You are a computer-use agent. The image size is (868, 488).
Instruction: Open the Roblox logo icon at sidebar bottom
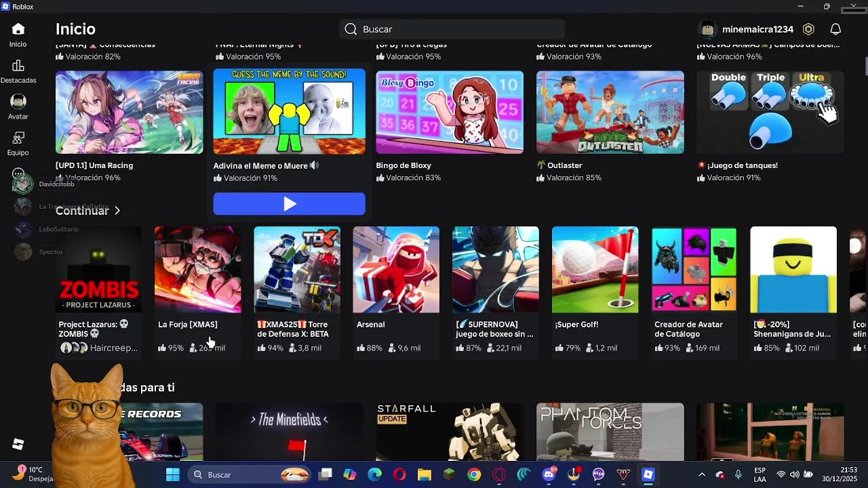coord(18,444)
